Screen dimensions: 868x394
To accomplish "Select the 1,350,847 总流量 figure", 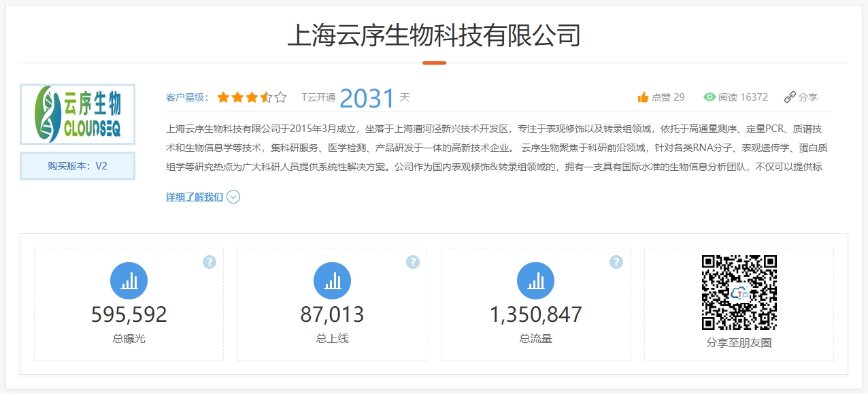I will pyautogui.click(x=535, y=314).
